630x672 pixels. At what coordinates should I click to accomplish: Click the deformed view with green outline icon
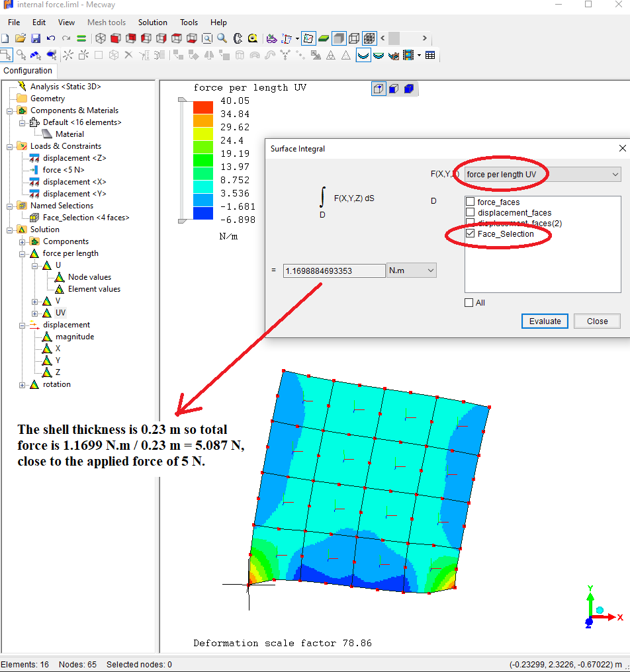(x=379, y=56)
